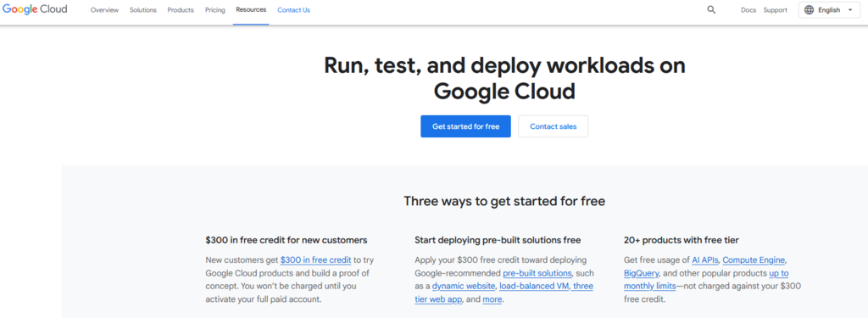Open the Docs link
The image size is (868, 318).
[x=748, y=10]
